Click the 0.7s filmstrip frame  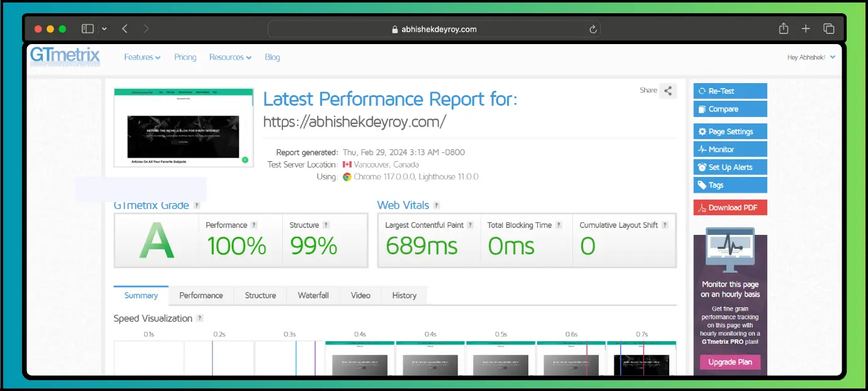[x=642, y=358]
